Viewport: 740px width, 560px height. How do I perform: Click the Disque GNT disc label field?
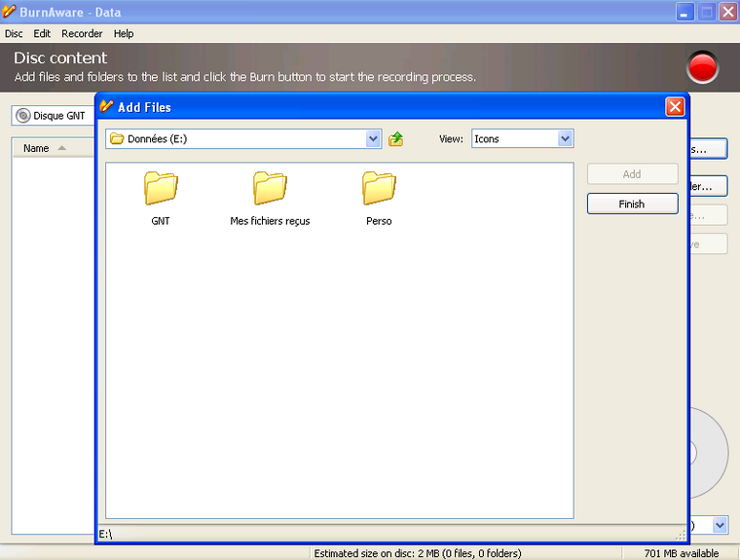[x=53, y=116]
